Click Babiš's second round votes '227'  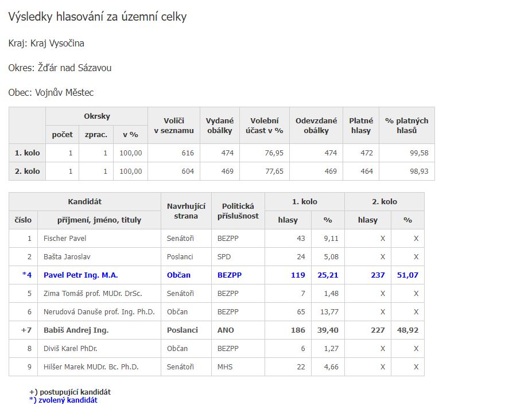click(378, 330)
